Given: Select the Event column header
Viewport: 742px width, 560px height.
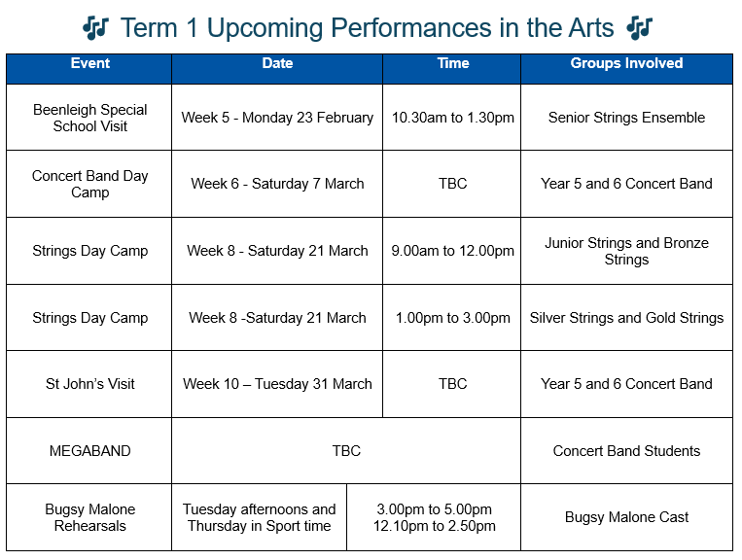Looking at the screenshot, I should click(89, 64).
